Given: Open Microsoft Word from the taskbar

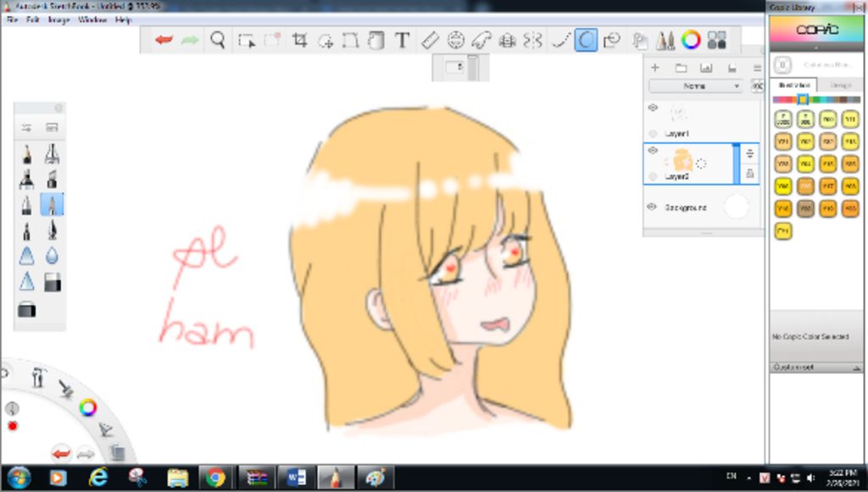Looking at the screenshot, I should point(296,477).
